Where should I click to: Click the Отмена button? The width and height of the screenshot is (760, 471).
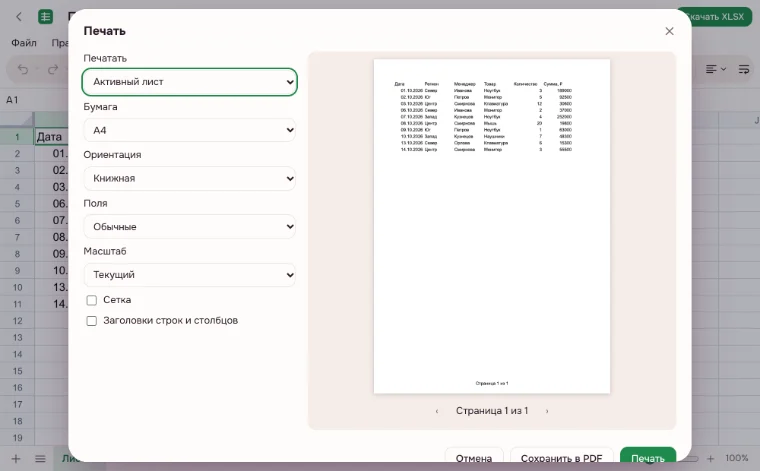click(474, 457)
